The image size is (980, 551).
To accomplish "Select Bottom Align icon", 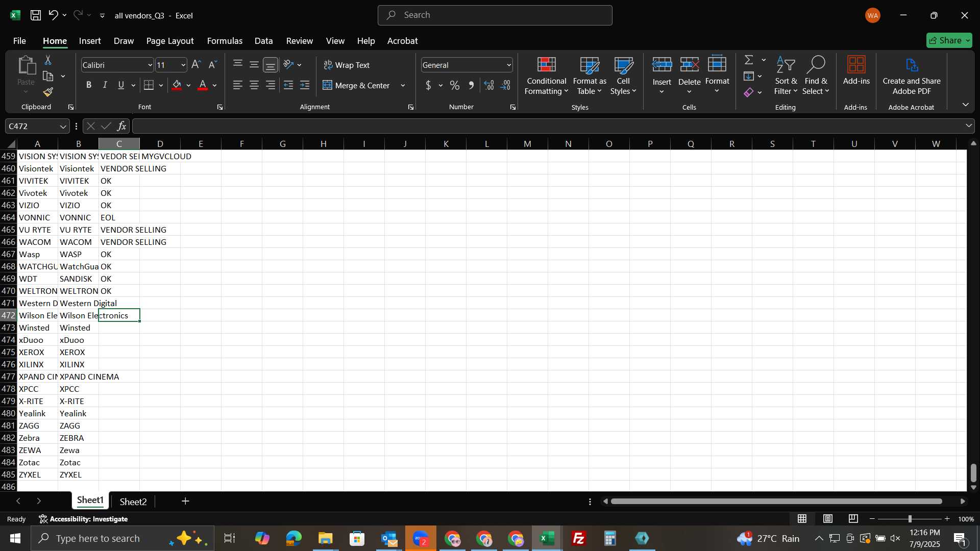I will point(271,65).
